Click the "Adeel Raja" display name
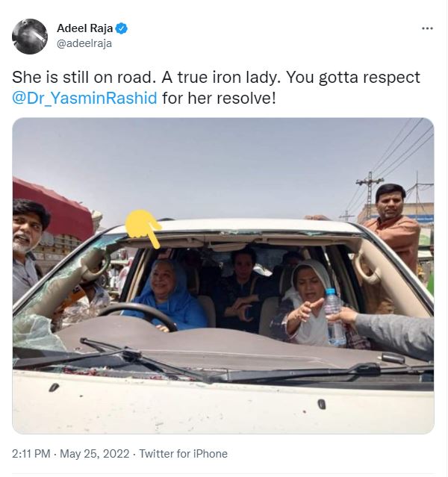The height and width of the screenshot is (477, 448). click(84, 28)
